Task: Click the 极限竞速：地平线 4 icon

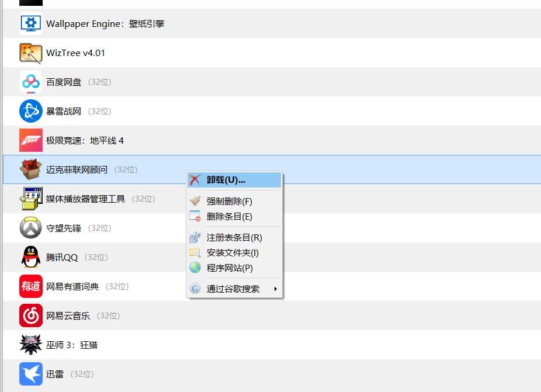Action: pyautogui.click(x=30, y=140)
